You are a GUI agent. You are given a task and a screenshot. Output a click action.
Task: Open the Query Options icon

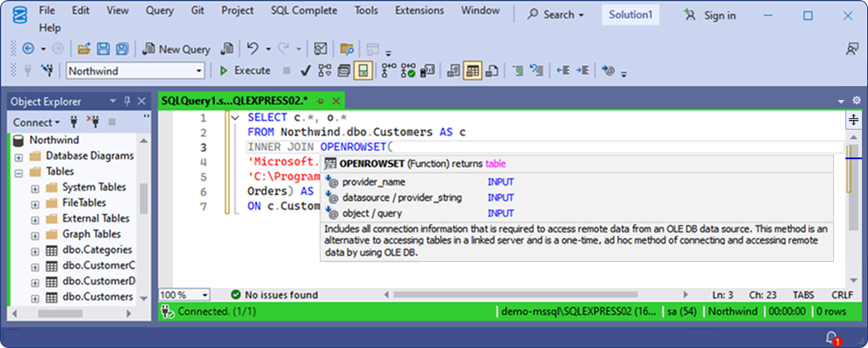(x=344, y=70)
